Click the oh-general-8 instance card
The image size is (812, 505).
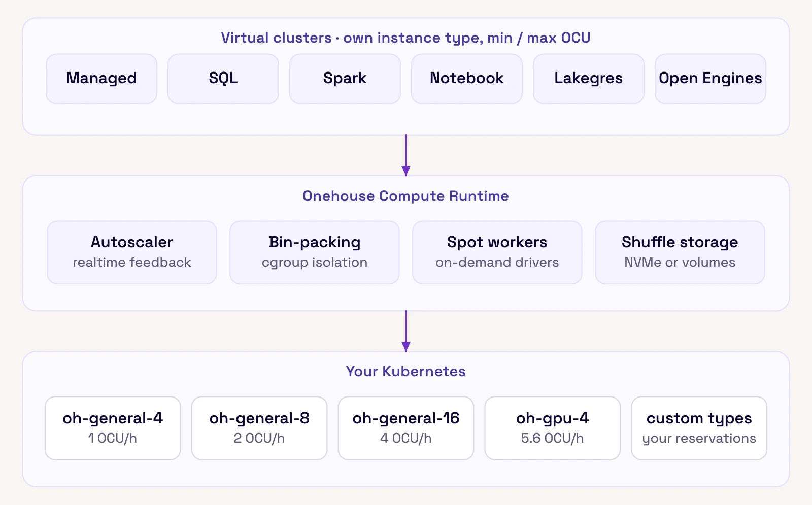coord(259,428)
